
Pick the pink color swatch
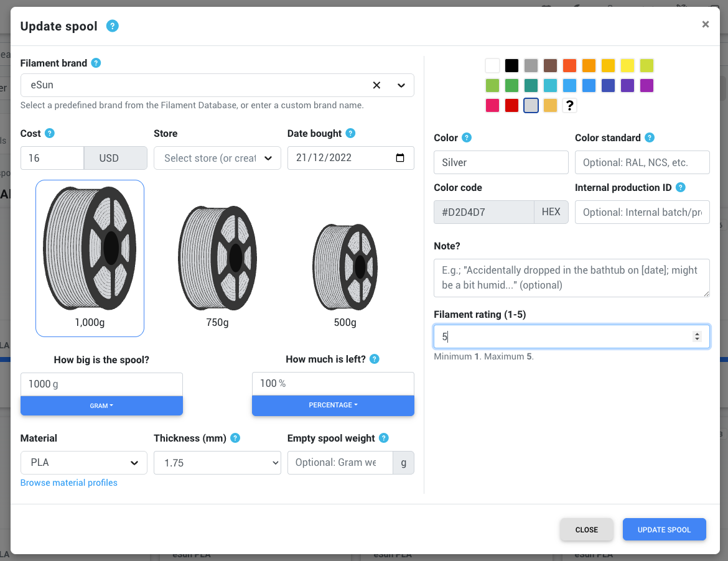(493, 105)
